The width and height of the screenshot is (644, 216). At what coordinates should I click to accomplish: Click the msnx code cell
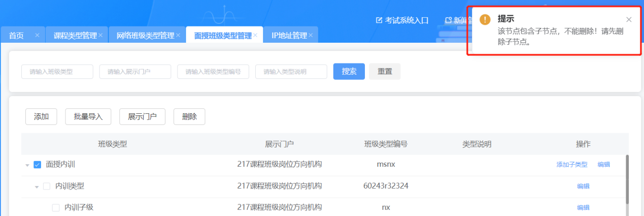click(386, 165)
